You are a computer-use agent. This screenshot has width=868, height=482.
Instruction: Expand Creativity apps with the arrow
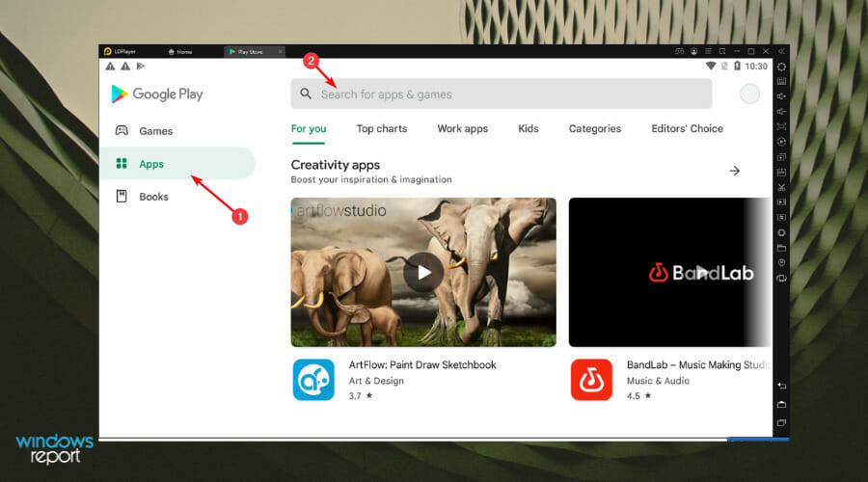pos(735,171)
